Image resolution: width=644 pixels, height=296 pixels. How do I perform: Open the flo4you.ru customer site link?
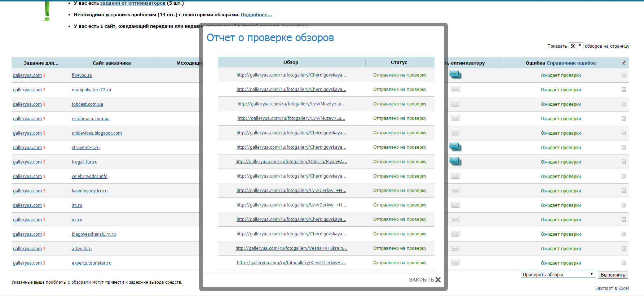click(x=82, y=75)
